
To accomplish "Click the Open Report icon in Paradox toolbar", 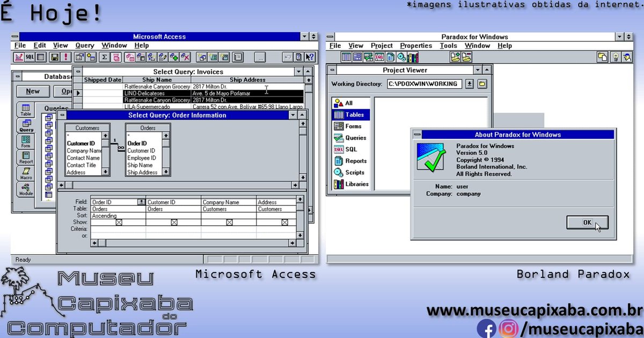I will 390,57.
